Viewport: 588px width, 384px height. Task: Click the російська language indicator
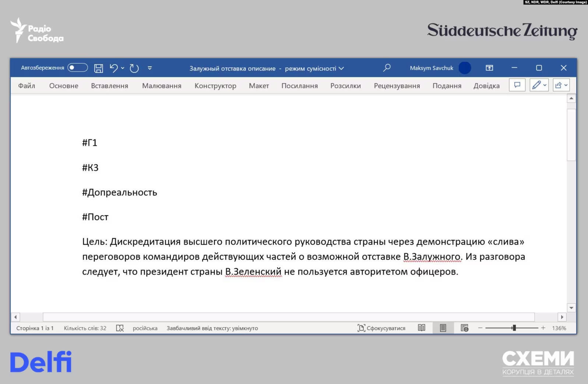click(145, 328)
